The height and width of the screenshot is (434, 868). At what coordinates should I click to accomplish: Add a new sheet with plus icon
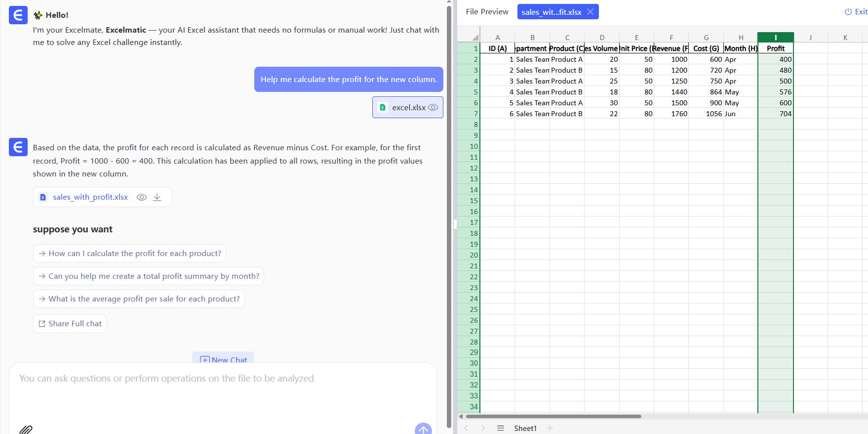[x=550, y=428]
